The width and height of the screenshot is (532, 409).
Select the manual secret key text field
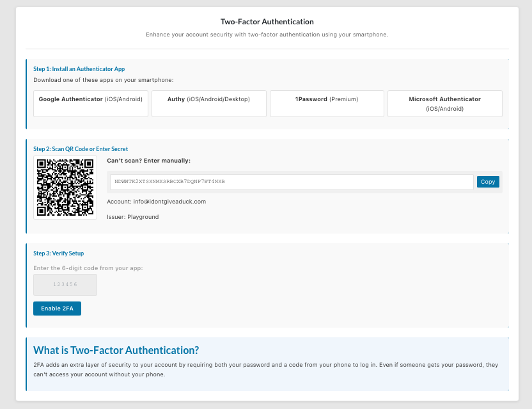pos(292,182)
